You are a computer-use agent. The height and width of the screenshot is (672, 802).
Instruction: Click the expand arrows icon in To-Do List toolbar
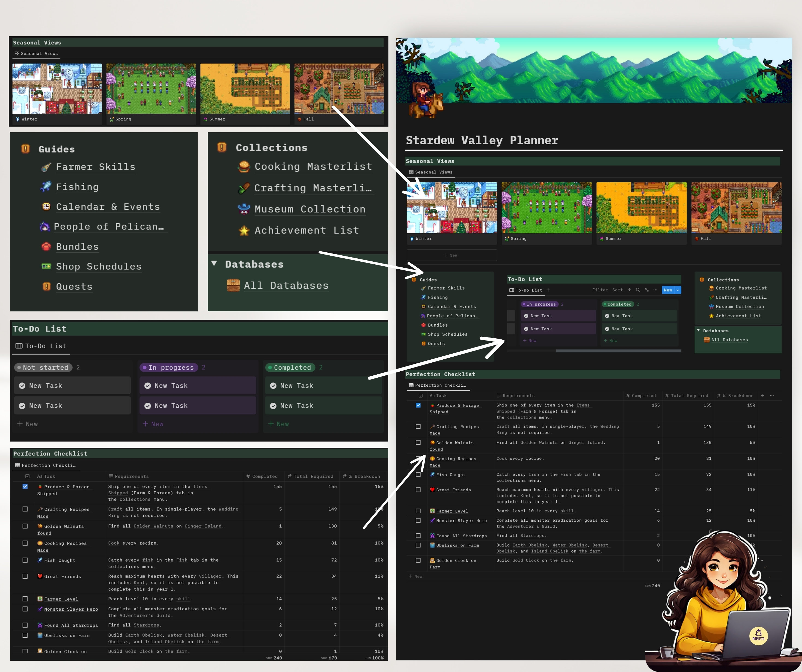pos(647,290)
